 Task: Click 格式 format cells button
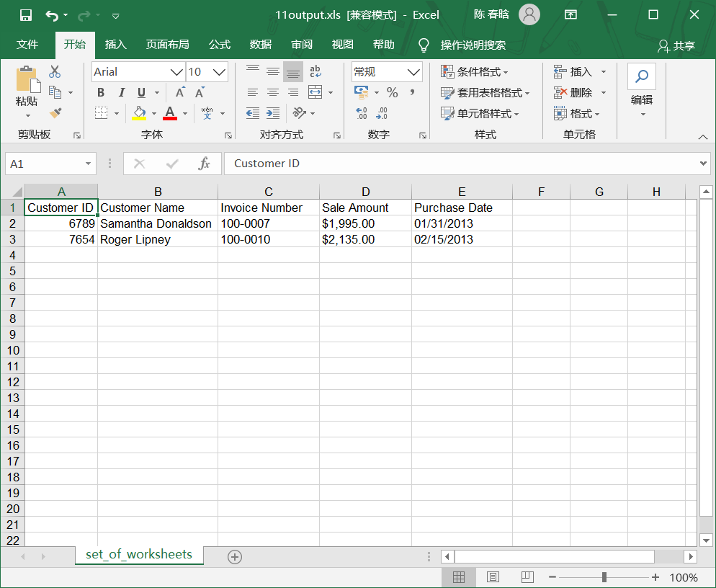point(577,113)
